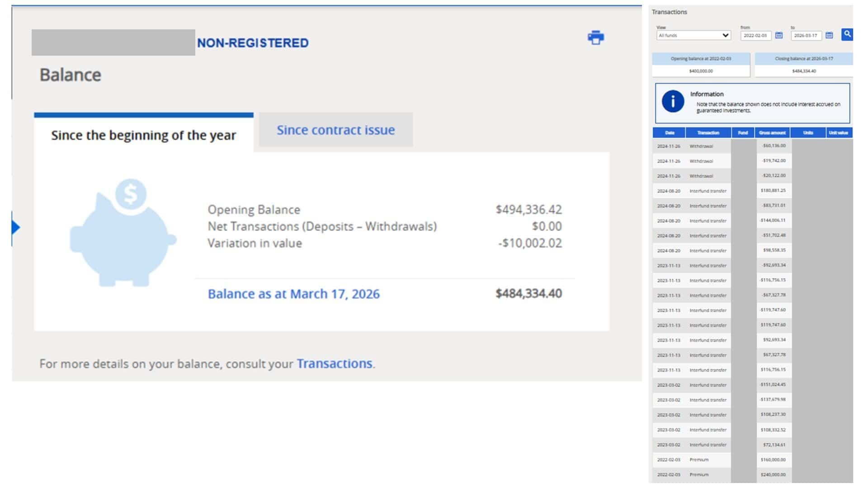Switch to the Since contract issue tab
The width and height of the screenshot is (868, 488).
coord(335,130)
